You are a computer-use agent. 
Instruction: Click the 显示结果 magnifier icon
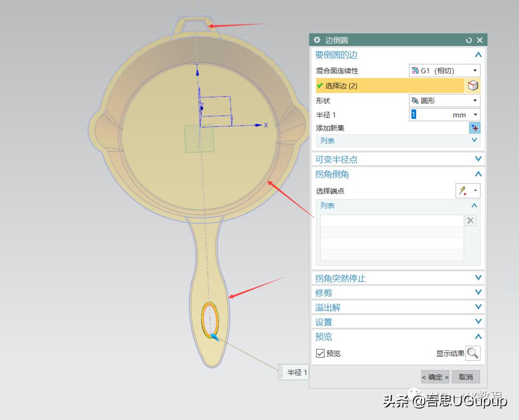tap(473, 354)
